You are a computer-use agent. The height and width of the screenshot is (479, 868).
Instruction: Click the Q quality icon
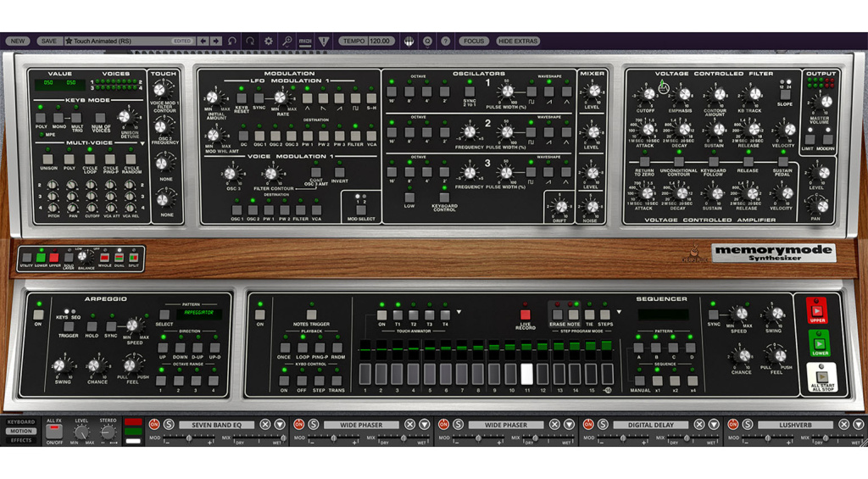[427, 41]
